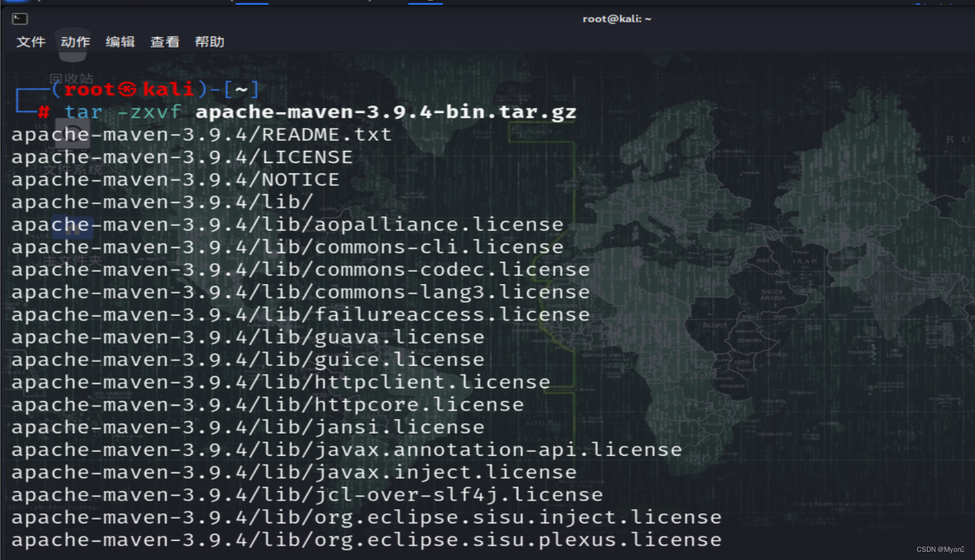Click the guava.license output line
The height and width of the screenshot is (560, 975).
pyautogui.click(x=247, y=336)
